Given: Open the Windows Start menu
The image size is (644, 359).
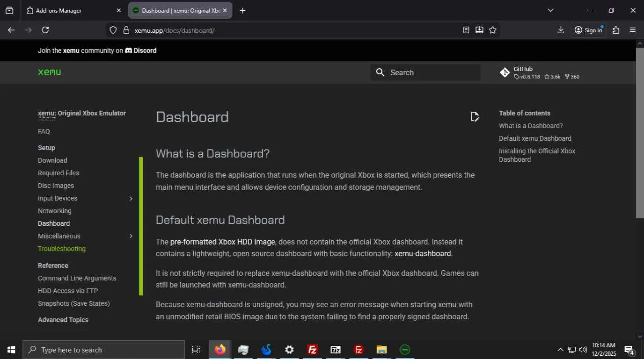Looking at the screenshot, I should point(11,350).
